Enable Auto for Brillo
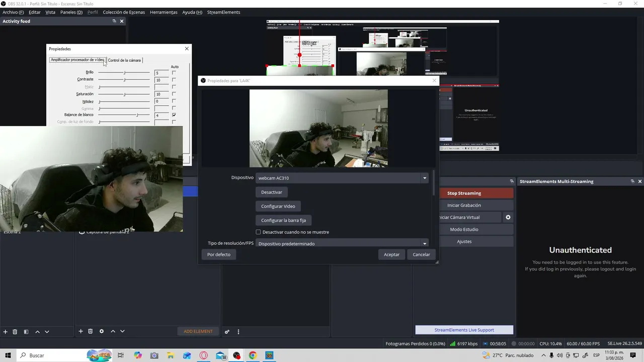 click(174, 73)
